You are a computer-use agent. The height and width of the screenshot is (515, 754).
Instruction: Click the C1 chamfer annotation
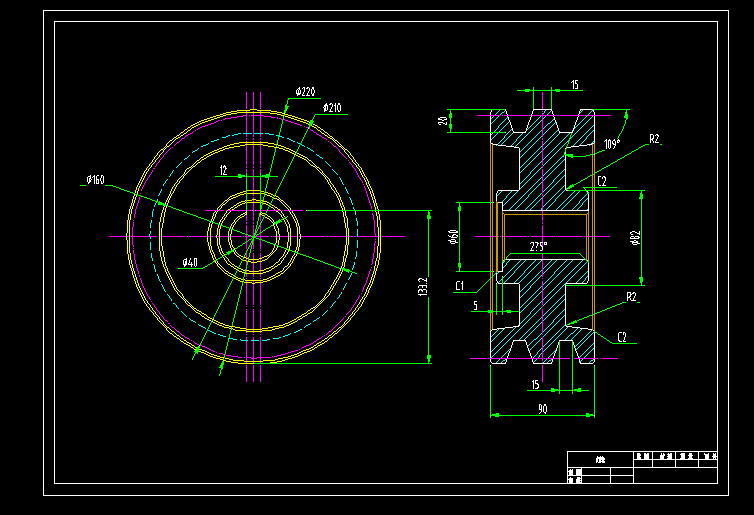[x=460, y=286]
